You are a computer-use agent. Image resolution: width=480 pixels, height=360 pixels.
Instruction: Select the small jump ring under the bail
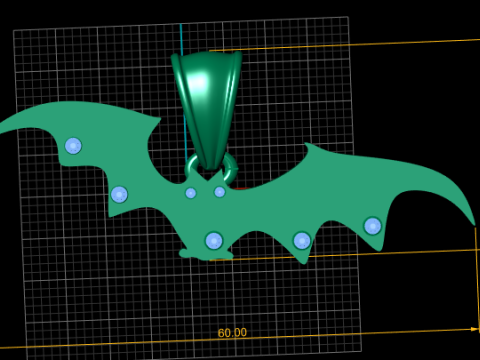point(232,168)
